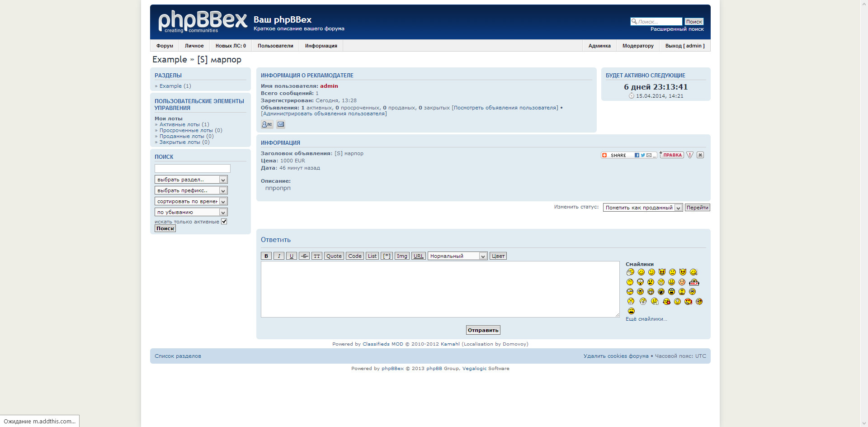Click the report exclamation triangle icon

690,155
